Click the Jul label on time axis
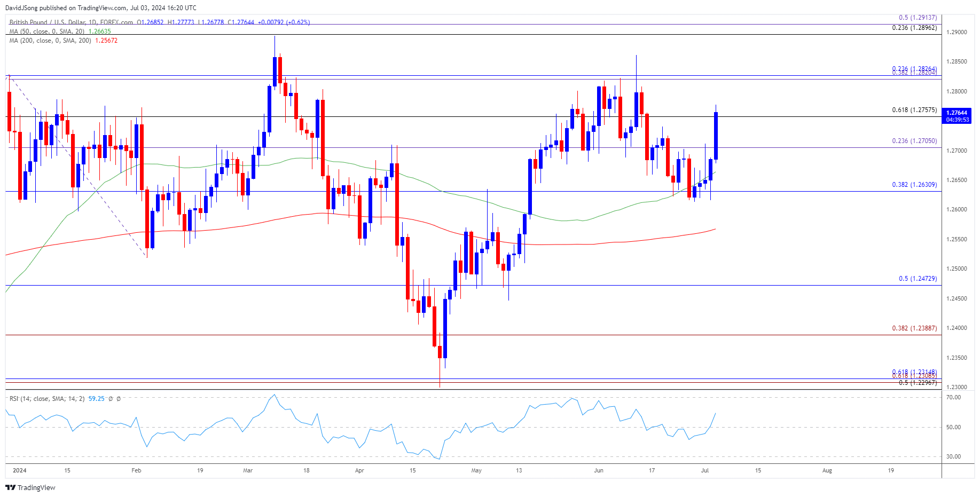Screen dimensions: 980x497 click(705, 471)
